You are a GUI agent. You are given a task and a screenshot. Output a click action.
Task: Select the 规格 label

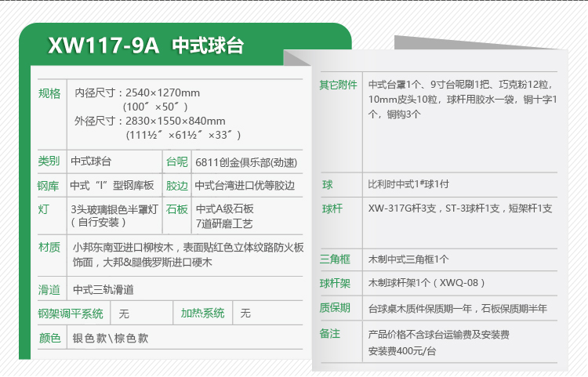(x=49, y=93)
